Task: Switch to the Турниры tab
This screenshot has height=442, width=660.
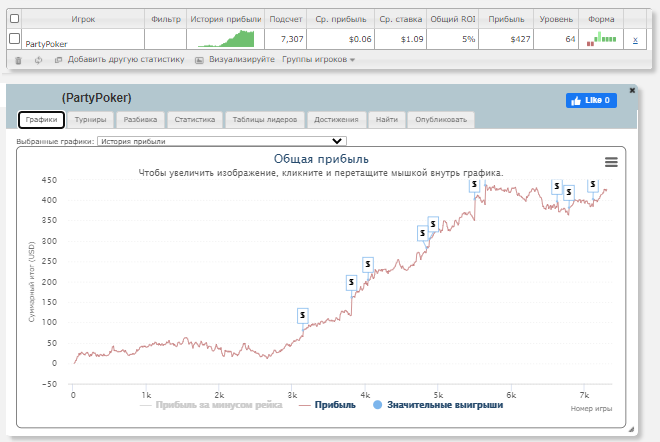Action: (x=90, y=120)
